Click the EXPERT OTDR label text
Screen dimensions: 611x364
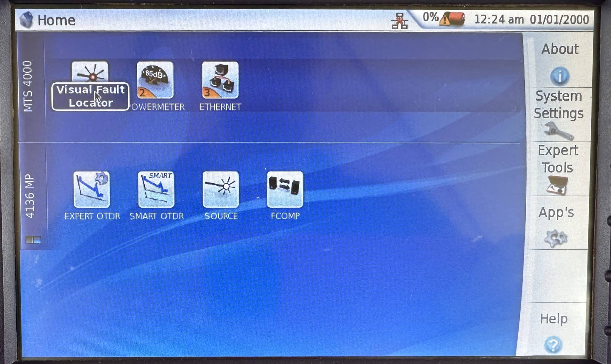click(92, 216)
